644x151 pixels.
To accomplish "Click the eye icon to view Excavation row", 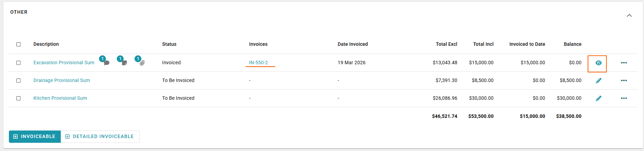I will (598, 63).
